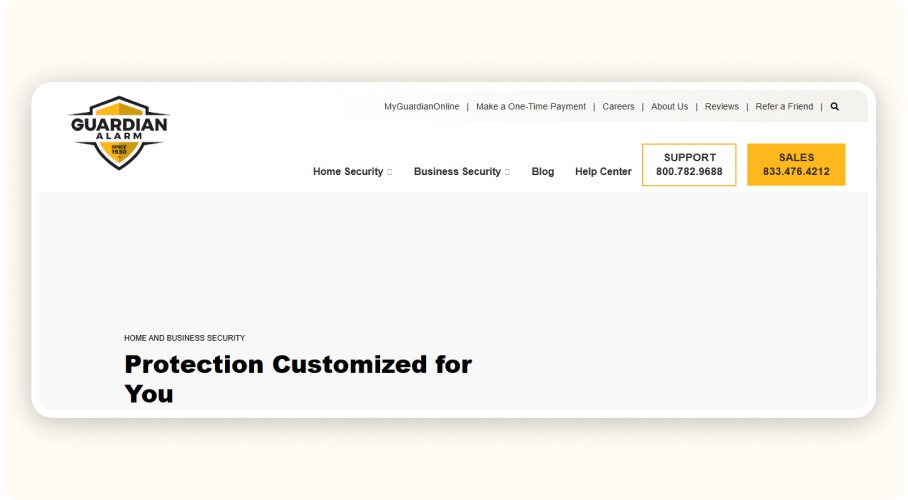Viewport: 908px width, 500px height.
Task: Click the Support 800.782.9688 button
Action: point(689,165)
